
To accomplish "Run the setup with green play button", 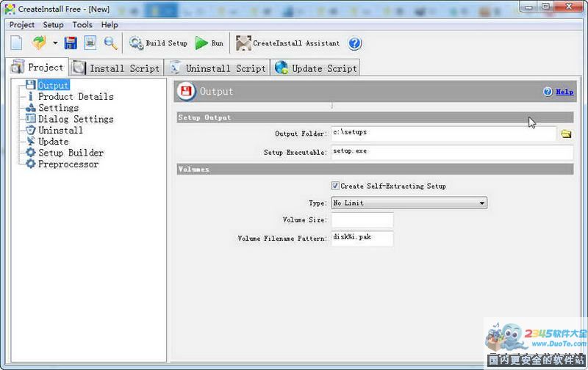I will pos(209,43).
